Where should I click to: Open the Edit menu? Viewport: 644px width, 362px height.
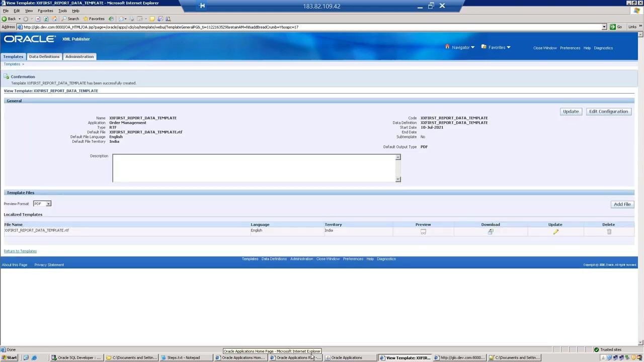click(x=17, y=11)
